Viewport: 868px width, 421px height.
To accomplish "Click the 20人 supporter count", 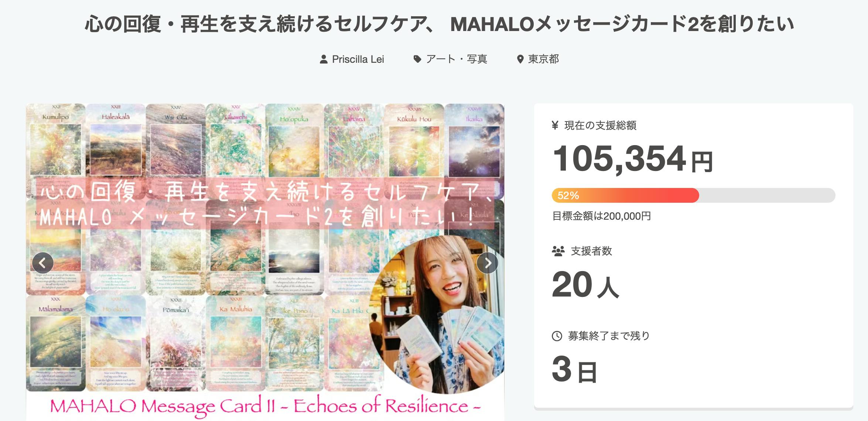I will click(x=585, y=285).
